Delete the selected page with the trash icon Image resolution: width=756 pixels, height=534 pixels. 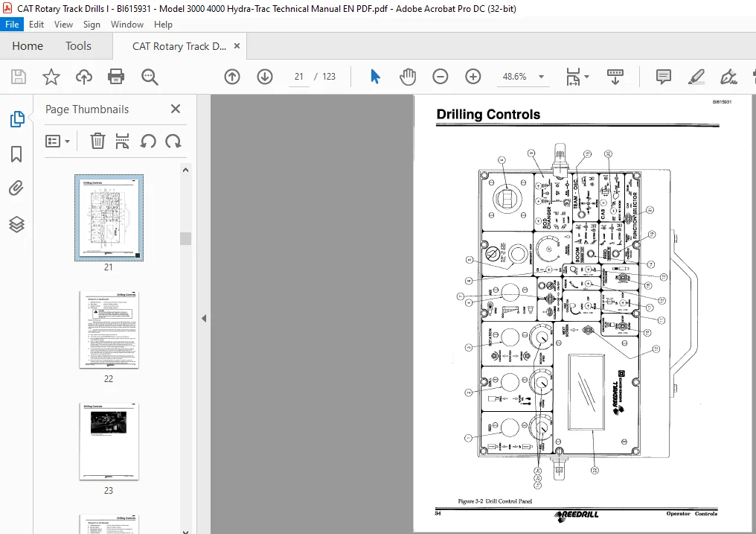coord(97,142)
